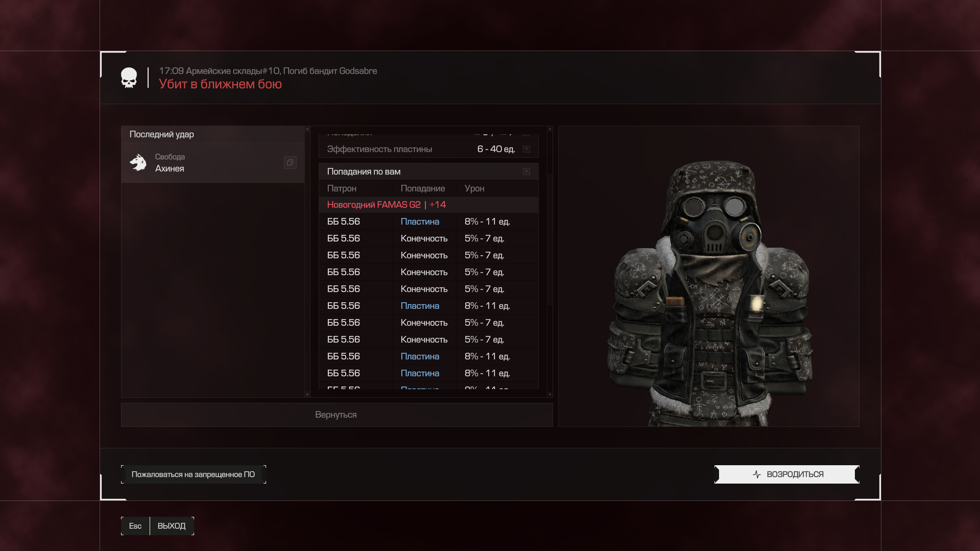Select the killer entry Ахинея
980x551 pixels.
point(213,162)
